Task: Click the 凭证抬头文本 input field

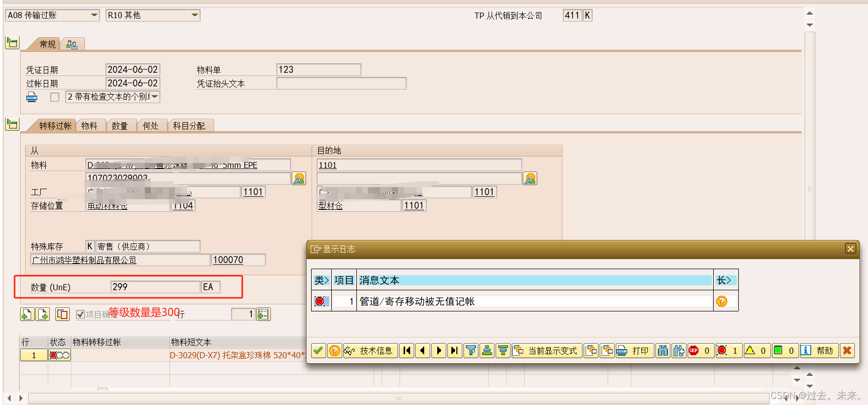Action: tap(341, 83)
